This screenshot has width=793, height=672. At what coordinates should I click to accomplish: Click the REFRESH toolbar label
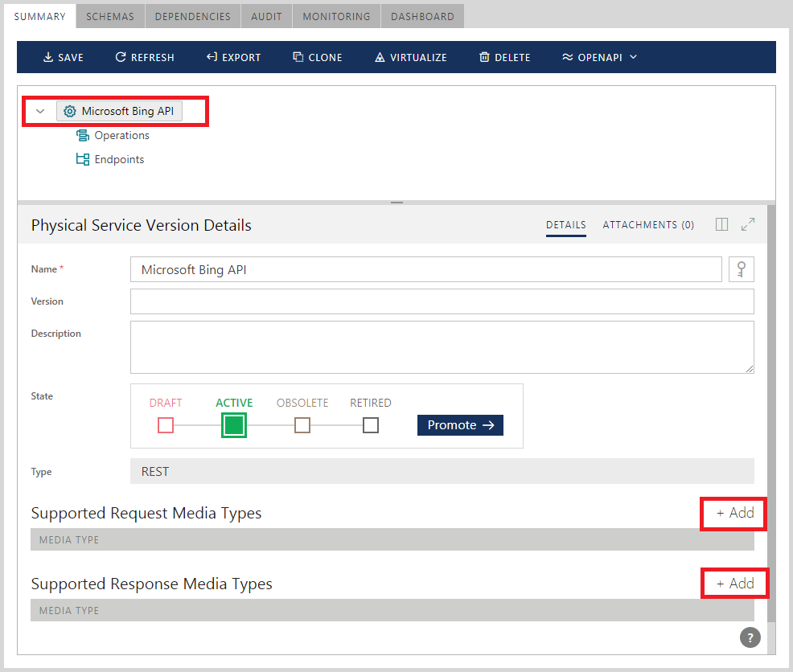152,58
